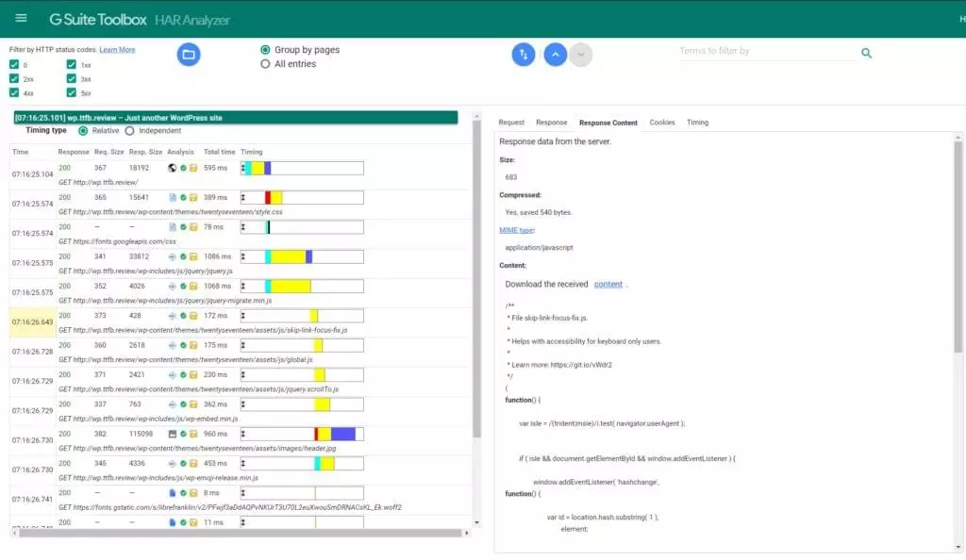Click script icon in global.js row

click(173, 345)
